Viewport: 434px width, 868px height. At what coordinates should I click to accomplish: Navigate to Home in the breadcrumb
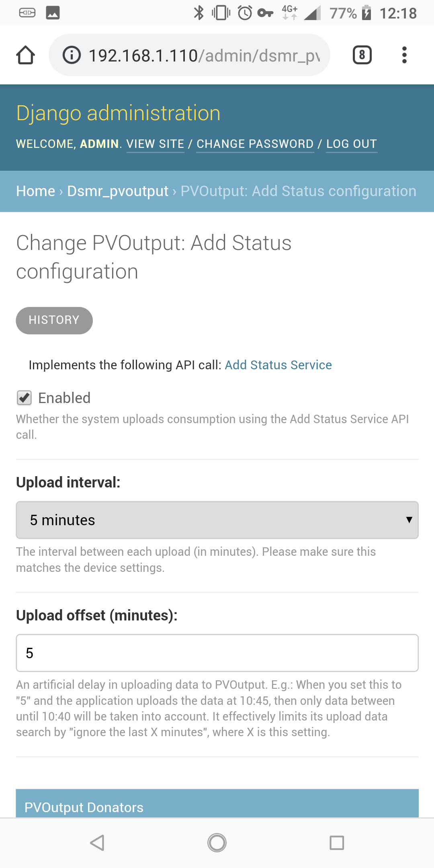point(35,191)
